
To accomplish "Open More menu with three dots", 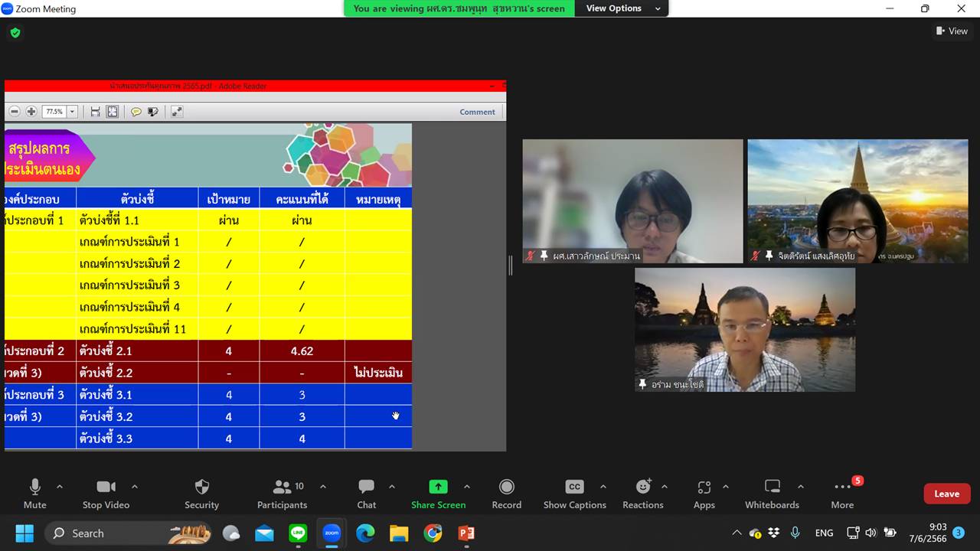I will 842,494.
